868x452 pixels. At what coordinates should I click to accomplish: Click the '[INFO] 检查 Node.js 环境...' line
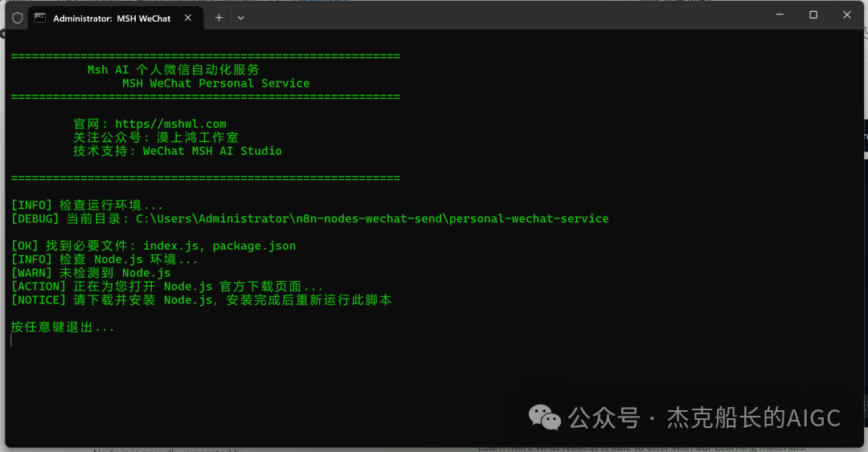click(x=104, y=259)
